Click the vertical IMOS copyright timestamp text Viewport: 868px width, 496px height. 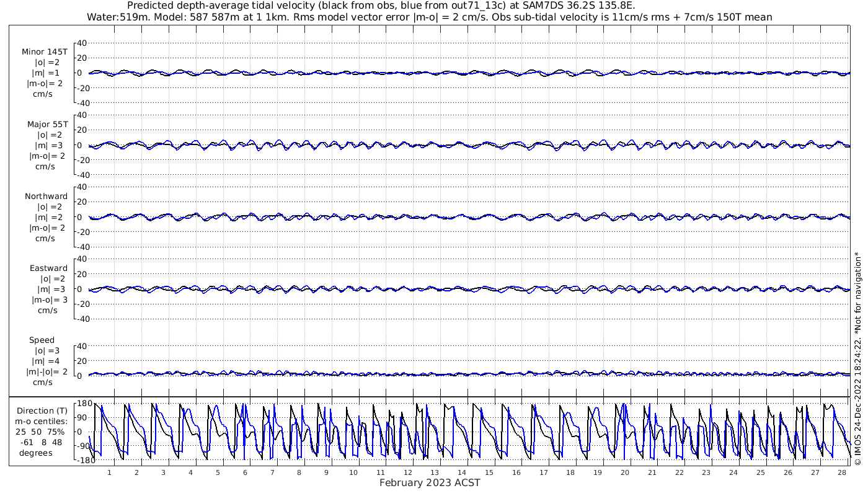pos(858,358)
